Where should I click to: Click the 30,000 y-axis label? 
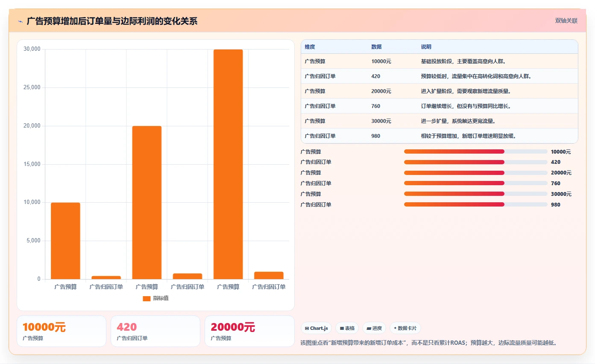[32, 49]
